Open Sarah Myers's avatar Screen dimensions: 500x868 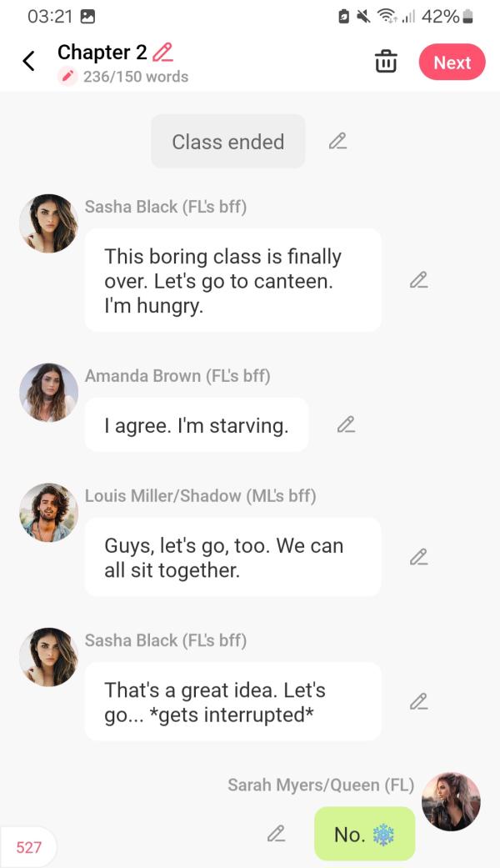451,801
